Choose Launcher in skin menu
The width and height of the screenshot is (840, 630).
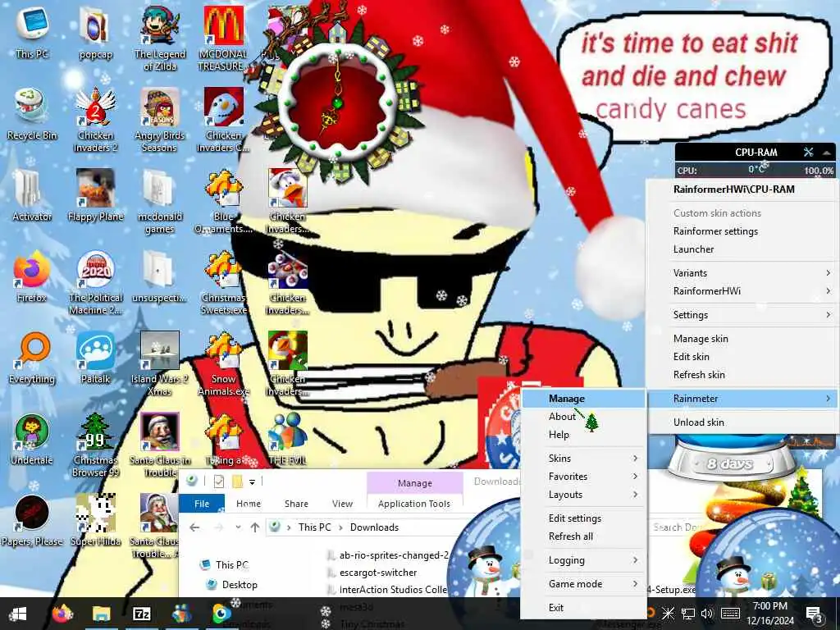point(742,249)
